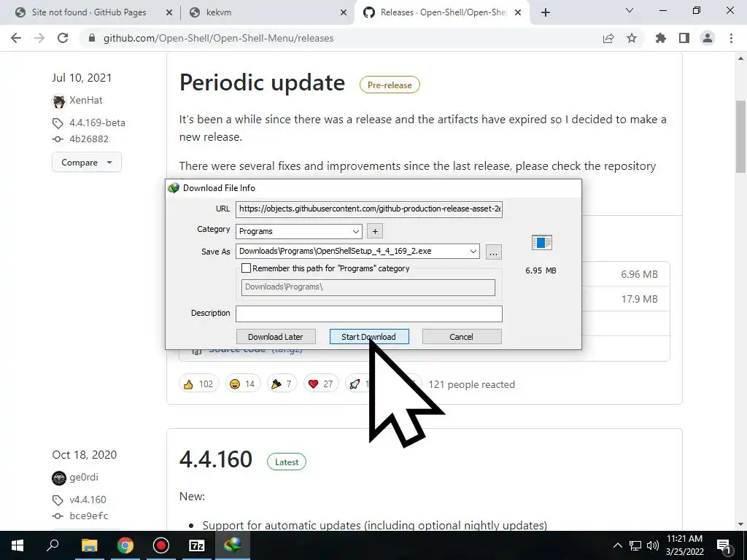Go forward in browser history
Image resolution: width=747 pixels, height=560 pixels.
click(x=39, y=38)
